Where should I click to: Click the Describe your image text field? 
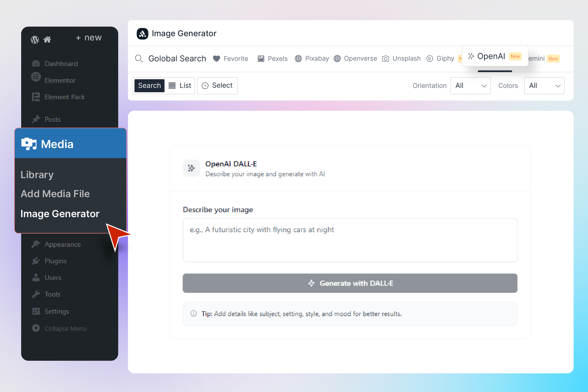point(350,240)
